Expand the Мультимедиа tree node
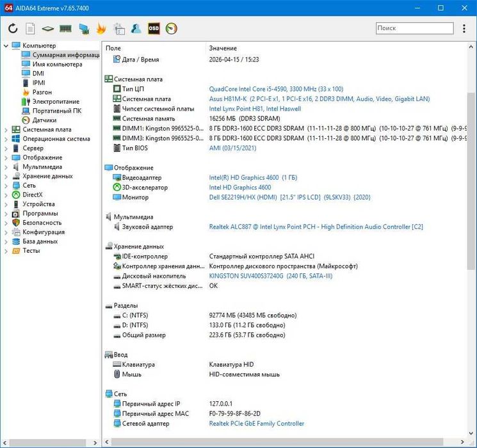Image resolution: width=477 pixels, height=448 pixels. (x=6, y=167)
